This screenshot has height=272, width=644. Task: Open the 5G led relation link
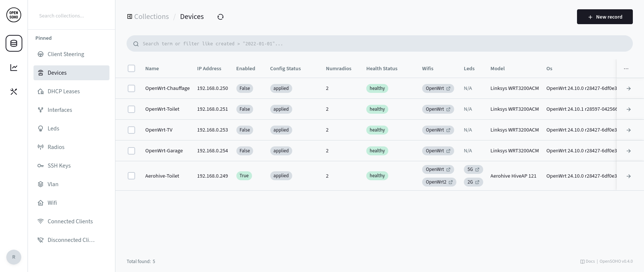(x=473, y=169)
